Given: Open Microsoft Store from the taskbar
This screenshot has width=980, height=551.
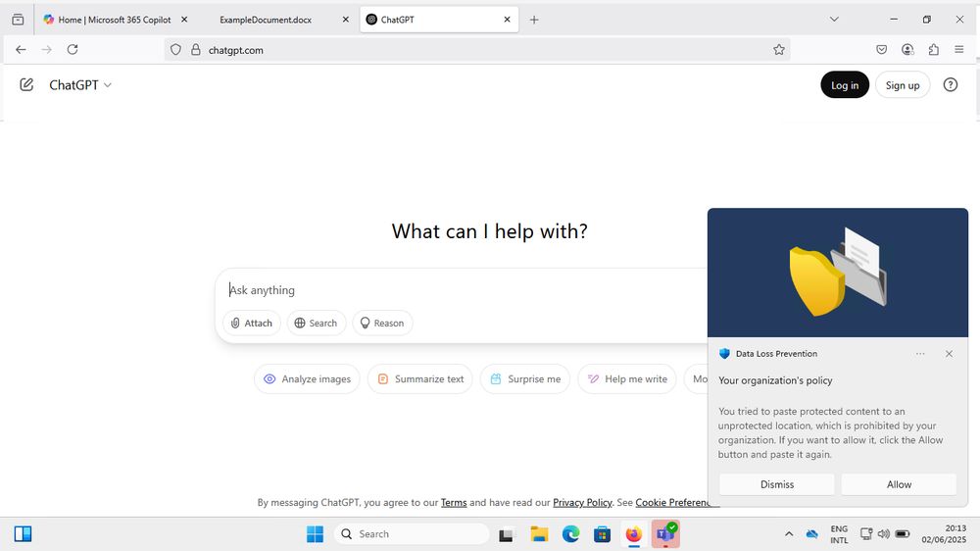Looking at the screenshot, I should coord(602,534).
